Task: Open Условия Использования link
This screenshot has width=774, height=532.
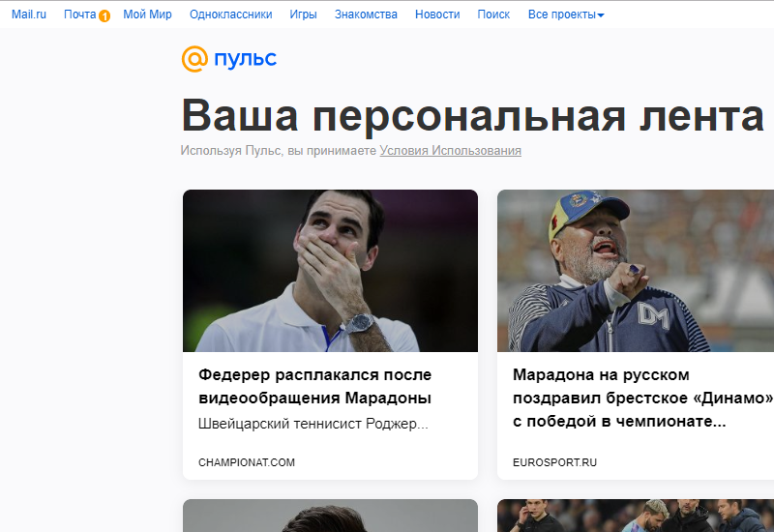Action: [450, 150]
